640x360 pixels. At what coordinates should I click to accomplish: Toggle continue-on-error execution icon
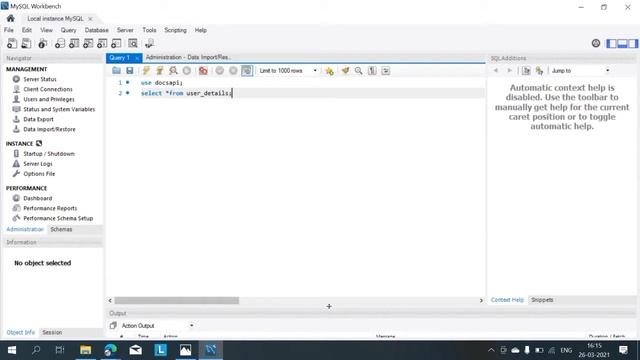[203, 71]
